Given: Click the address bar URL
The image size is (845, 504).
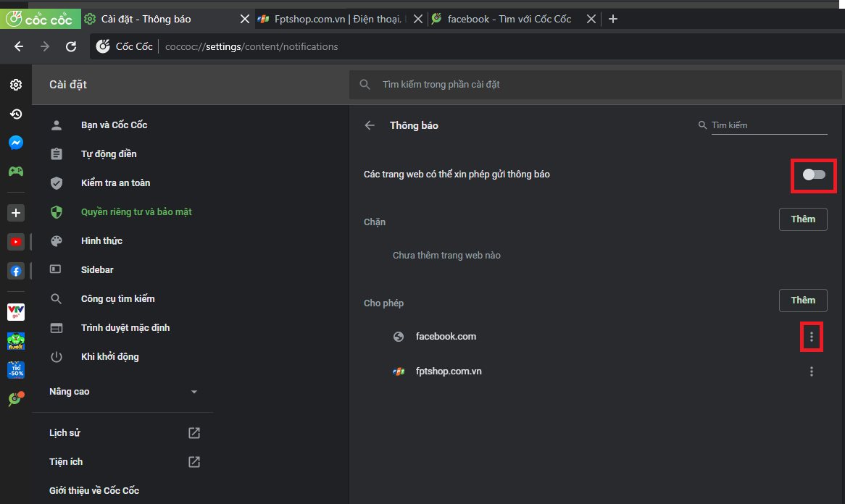Looking at the screenshot, I should [251, 47].
